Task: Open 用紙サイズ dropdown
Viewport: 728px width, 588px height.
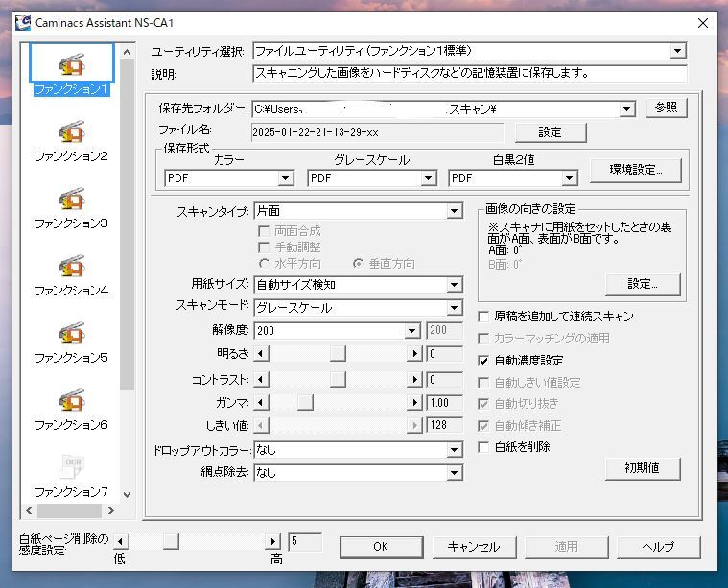Action: pyautogui.click(x=455, y=285)
